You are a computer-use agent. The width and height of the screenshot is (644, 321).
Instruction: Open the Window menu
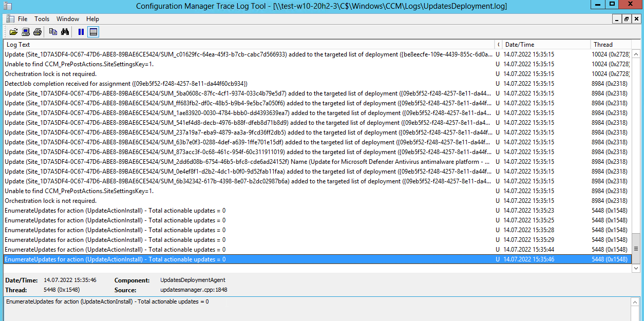[67, 18]
